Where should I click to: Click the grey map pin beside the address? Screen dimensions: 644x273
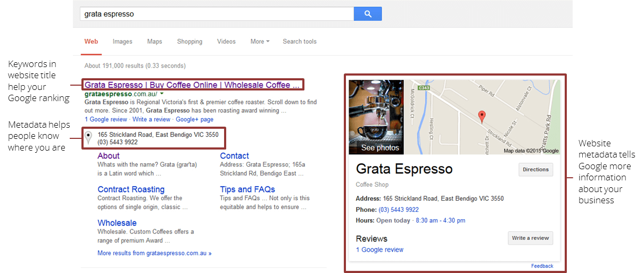[89, 138]
